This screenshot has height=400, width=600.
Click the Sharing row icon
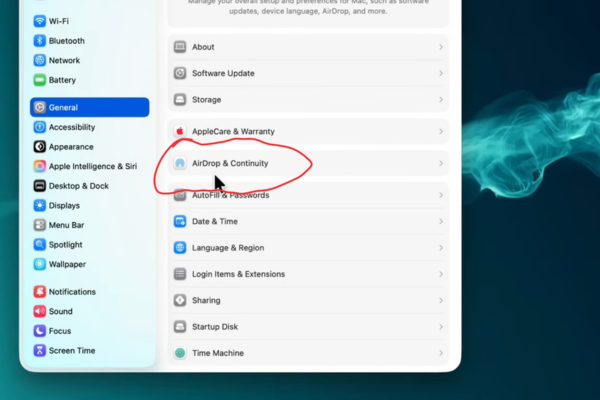point(180,300)
